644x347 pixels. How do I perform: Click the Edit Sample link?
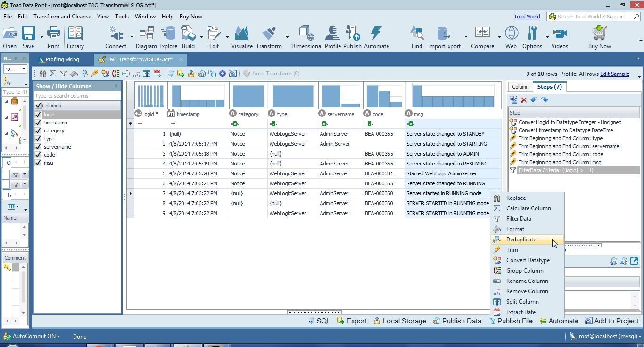click(x=615, y=74)
